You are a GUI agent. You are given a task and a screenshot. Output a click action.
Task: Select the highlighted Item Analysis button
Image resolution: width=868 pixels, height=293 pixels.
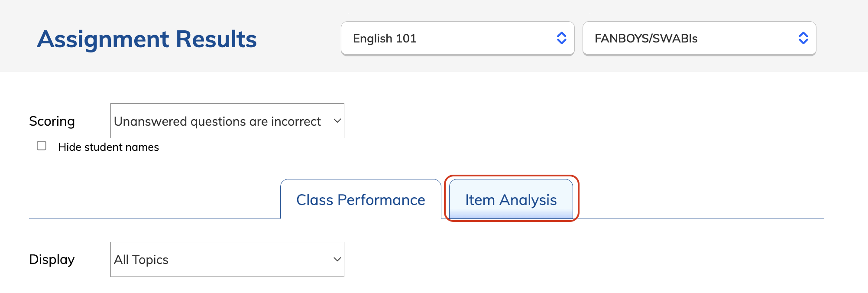click(x=510, y=200)
